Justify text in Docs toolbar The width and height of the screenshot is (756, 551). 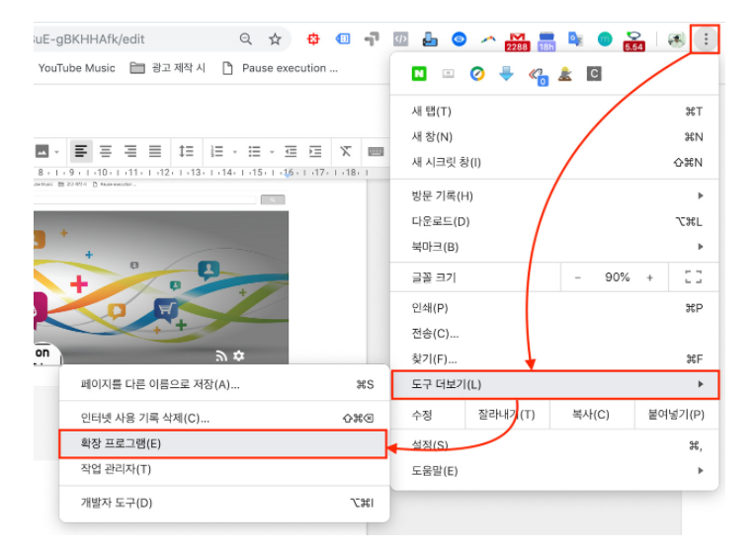click(155, 151)
